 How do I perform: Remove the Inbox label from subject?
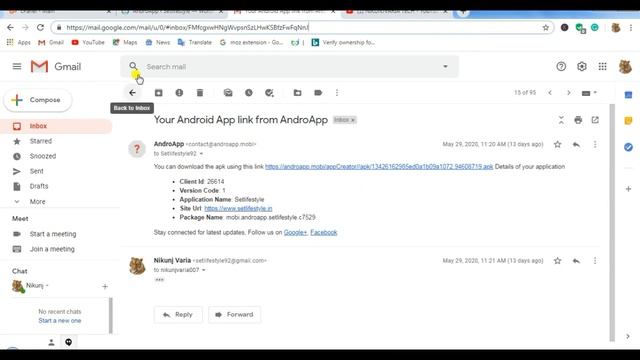click(x=353, y=120)
